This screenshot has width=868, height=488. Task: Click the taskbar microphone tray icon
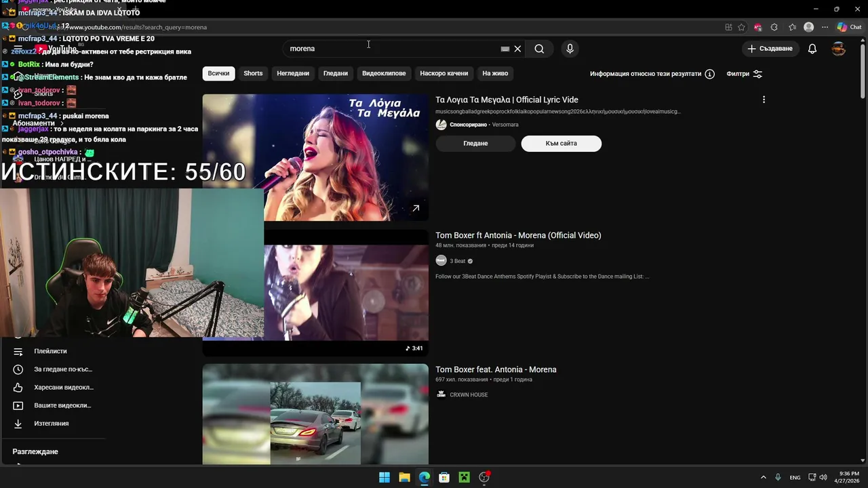[x=778, y=477]
